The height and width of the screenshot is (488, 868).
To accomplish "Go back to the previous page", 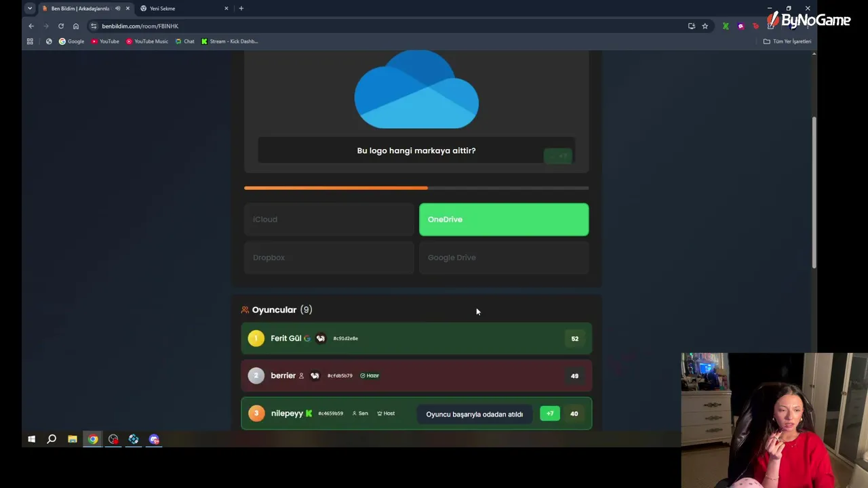I will 31,26.
